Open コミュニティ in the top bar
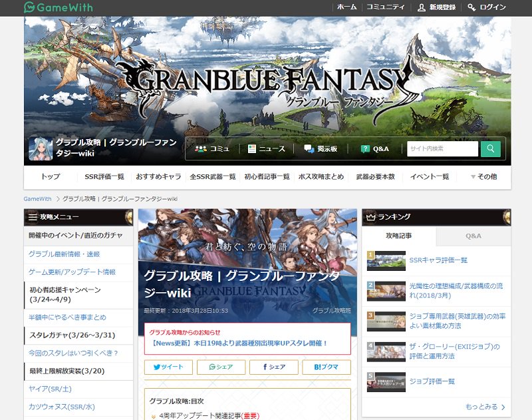This screenshot has height=420, width=532. point(386,7)
